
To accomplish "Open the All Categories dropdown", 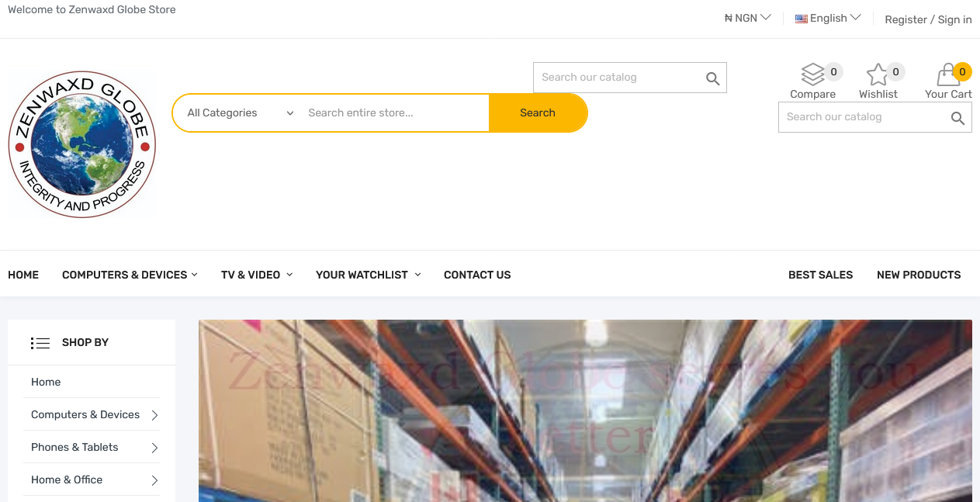I will [240, 113].
